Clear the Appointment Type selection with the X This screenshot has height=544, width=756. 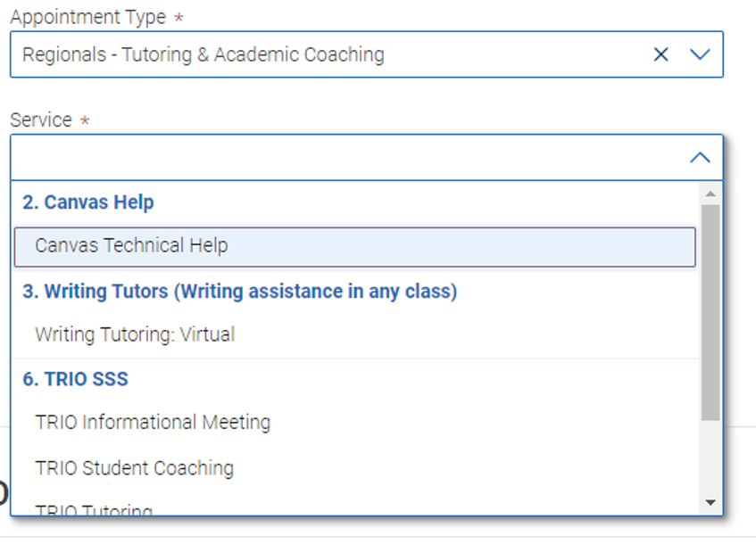[x=660, y=54]
